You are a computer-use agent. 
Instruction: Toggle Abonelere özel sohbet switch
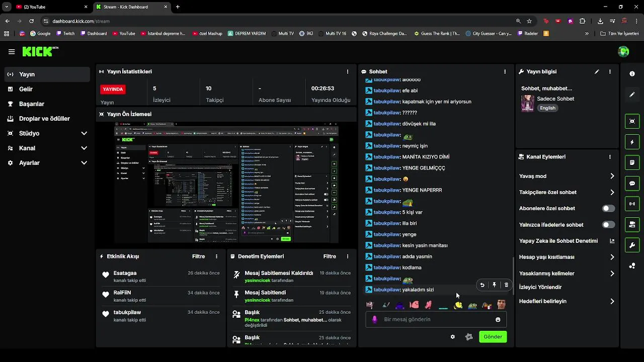coord(608,209)
